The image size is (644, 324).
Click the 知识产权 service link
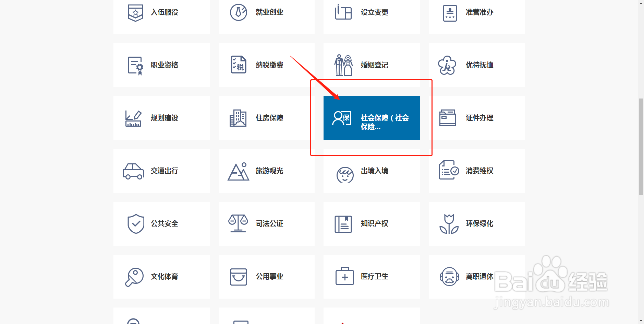(x=371, y=223)
